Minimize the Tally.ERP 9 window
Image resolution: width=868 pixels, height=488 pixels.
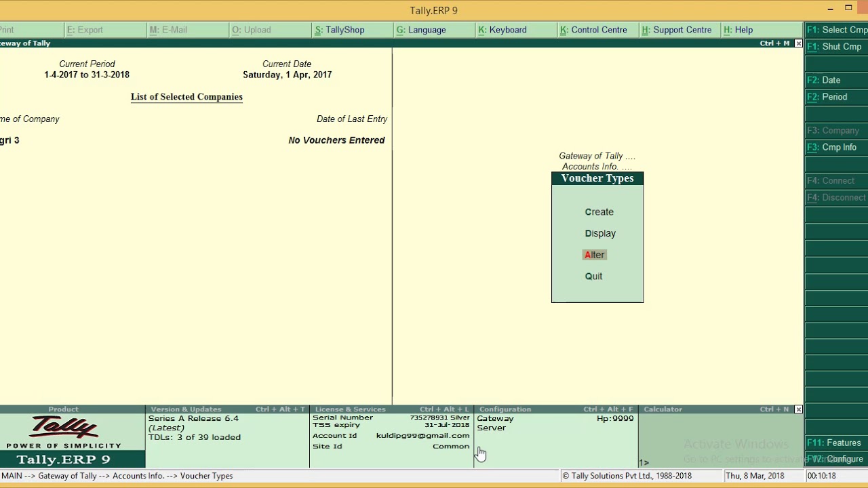tap(830, 9)
